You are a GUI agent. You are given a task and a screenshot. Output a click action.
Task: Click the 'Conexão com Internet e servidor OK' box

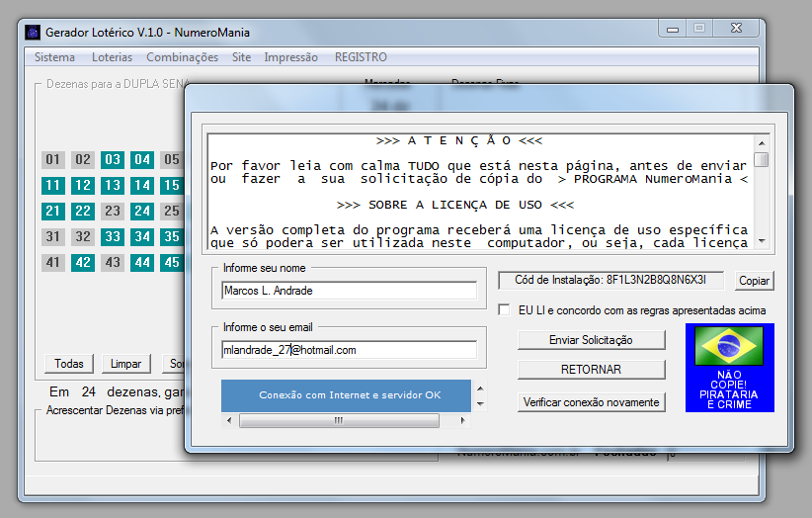[x=346, y=395]
